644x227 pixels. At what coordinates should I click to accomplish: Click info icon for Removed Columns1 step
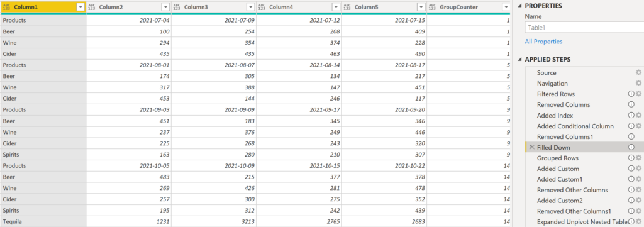[631, 136]
